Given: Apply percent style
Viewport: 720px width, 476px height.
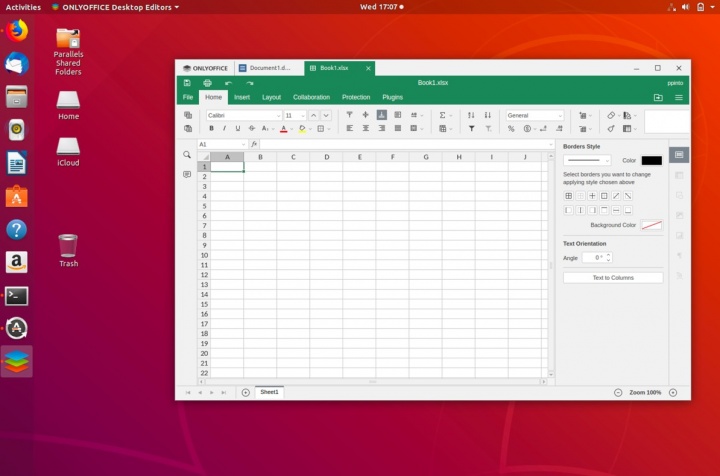Looking at the screenshot, I should [x=511, y=129].
